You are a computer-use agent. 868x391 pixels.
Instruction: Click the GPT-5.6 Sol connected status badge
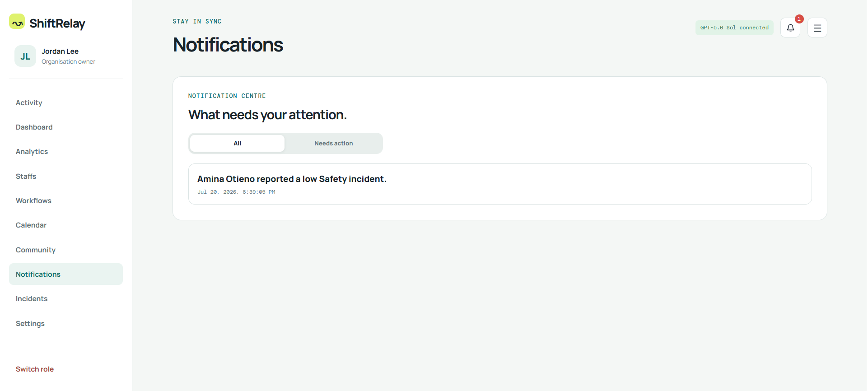coord(734,28)
